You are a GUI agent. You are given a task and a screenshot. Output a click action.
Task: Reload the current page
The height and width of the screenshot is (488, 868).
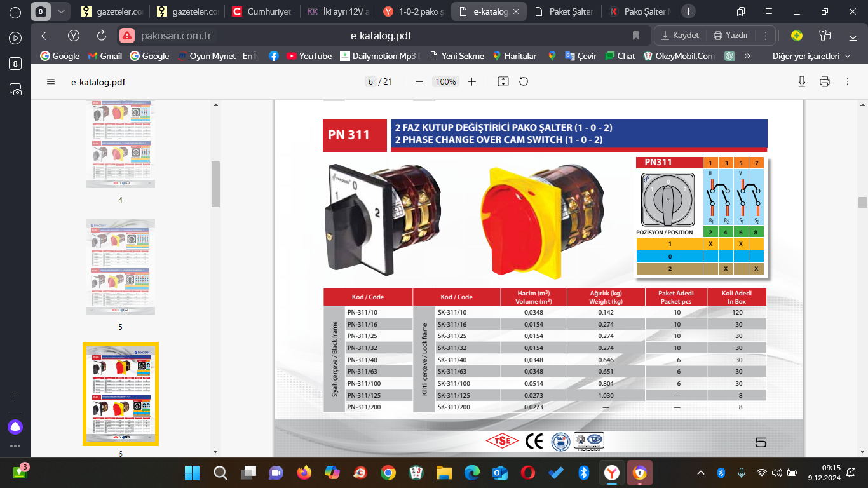coord(102,36)
